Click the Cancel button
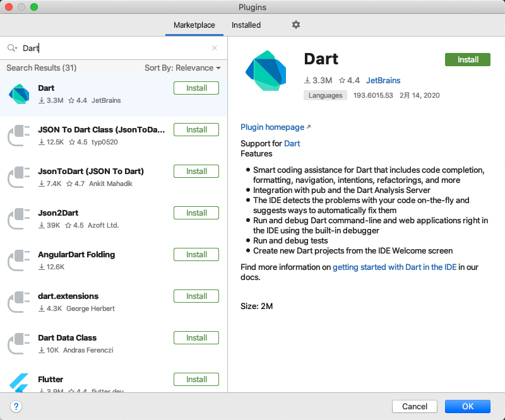 point(415,406)
